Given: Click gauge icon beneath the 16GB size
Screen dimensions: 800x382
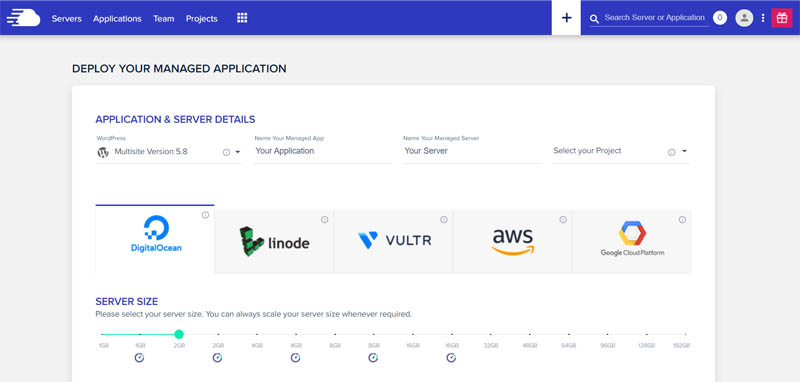Looking at the screenshot, I should point(451,358).
